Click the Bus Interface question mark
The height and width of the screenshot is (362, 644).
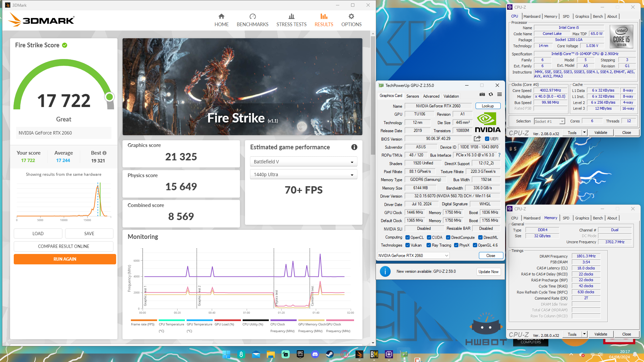[499, 155]
